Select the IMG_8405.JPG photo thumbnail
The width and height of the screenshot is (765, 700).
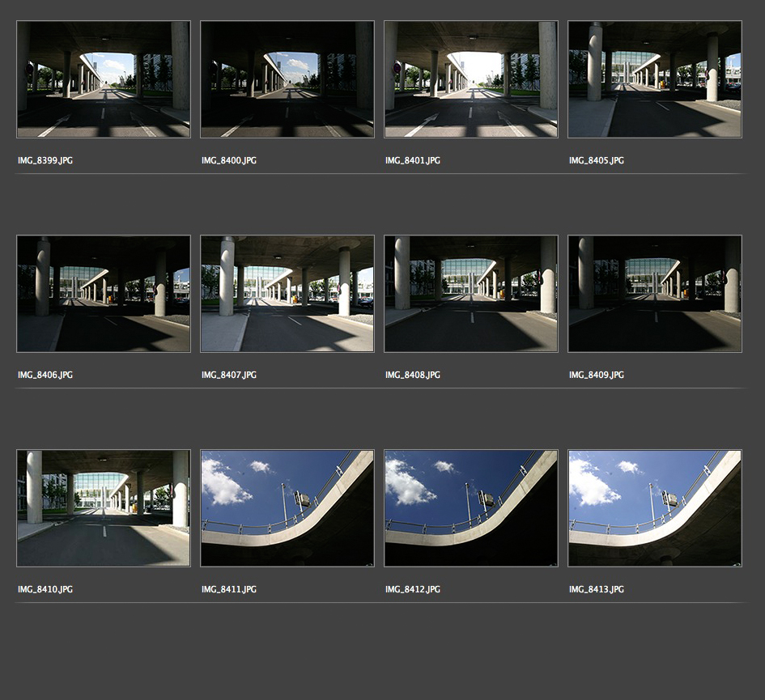tap(654, 79)
